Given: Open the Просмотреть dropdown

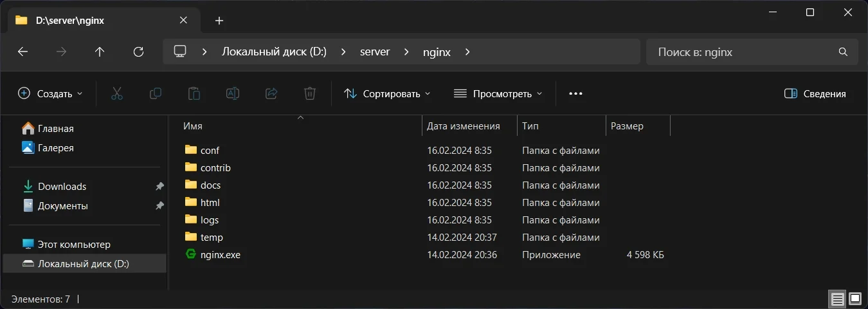Looking at the screenshot, I should (498, 93).
